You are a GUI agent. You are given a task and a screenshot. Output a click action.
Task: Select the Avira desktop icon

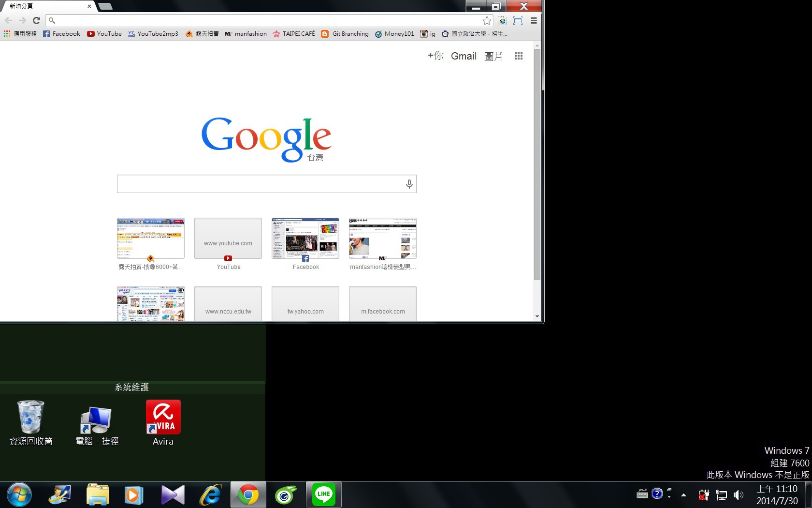[x=163, y=423]
